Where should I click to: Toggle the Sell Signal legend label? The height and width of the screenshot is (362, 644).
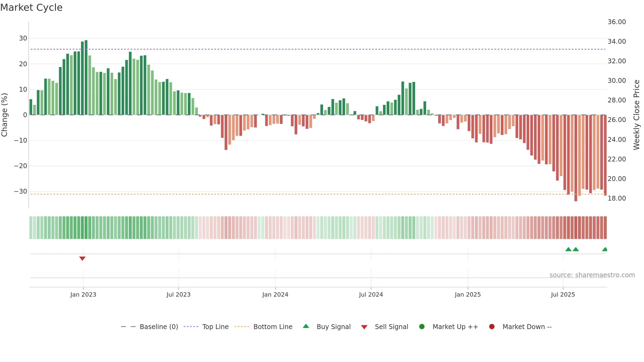tap(391, 327)
